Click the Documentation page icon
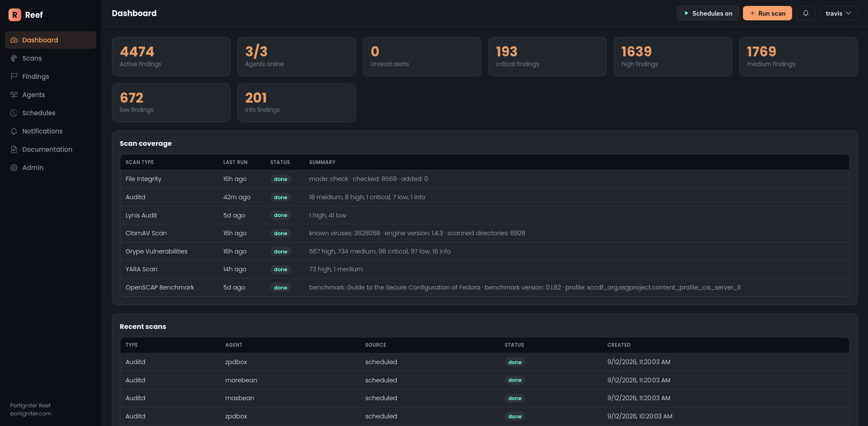This screenshot has width=868, height=426. coord(14,150)
